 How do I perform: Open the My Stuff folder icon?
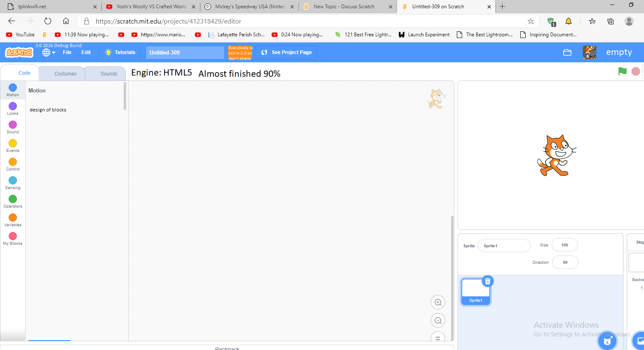coord(567,52)
